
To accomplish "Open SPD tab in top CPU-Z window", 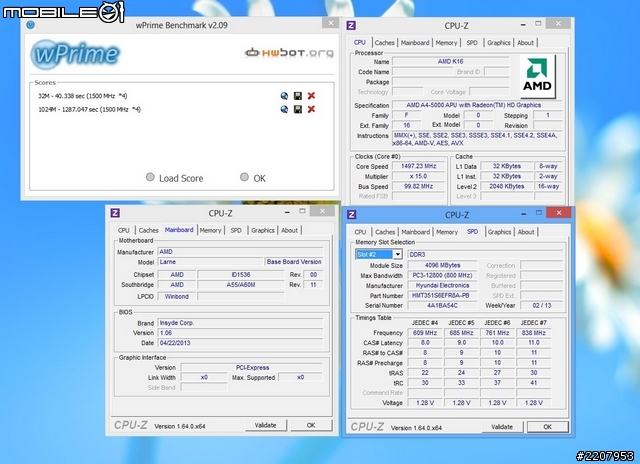I will pyautogui.click(x=472, y=42).
